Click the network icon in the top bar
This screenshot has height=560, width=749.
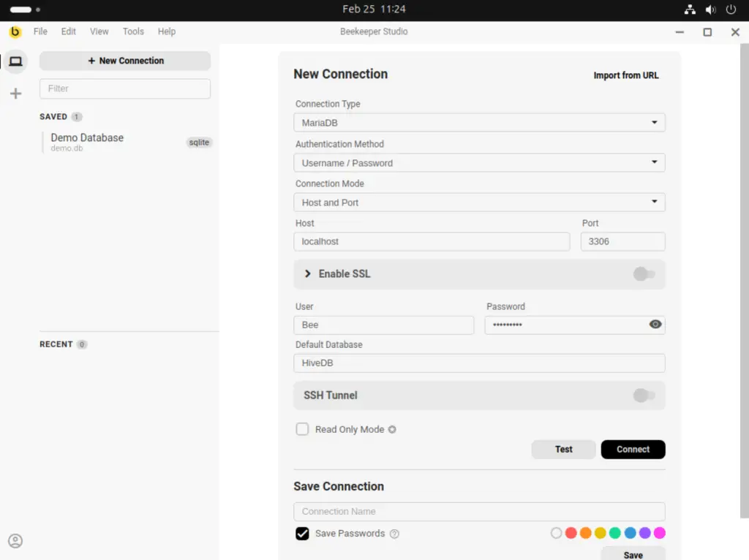(x=690, y=10)
